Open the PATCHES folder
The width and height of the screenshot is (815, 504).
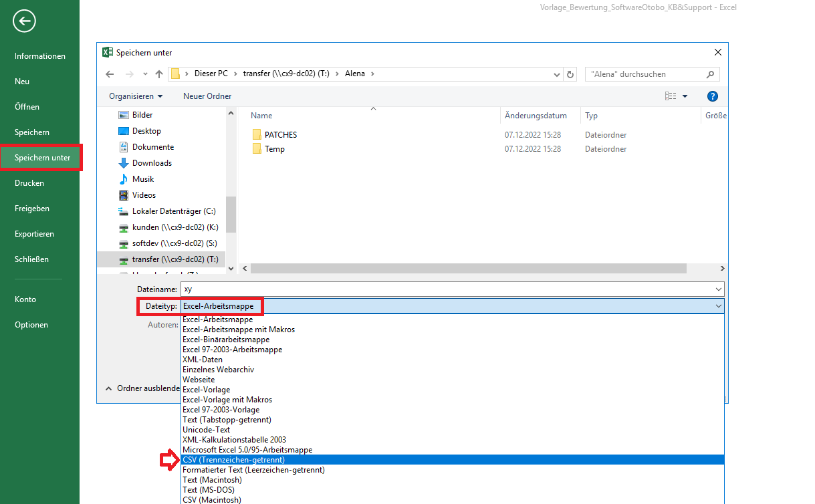[x=280, y=135]
